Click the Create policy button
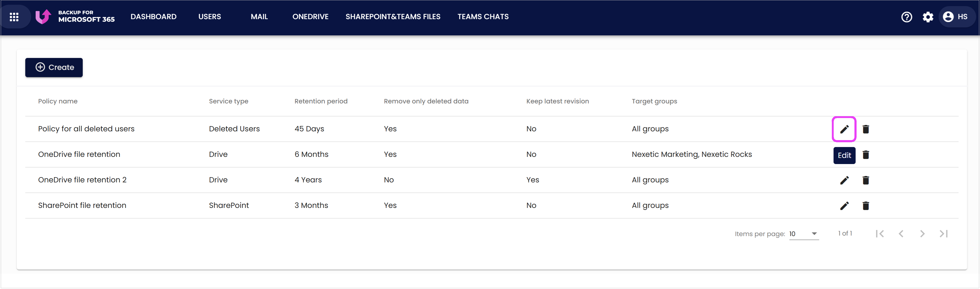Screen dimensions: 980x289 click(x=54, y=67)
